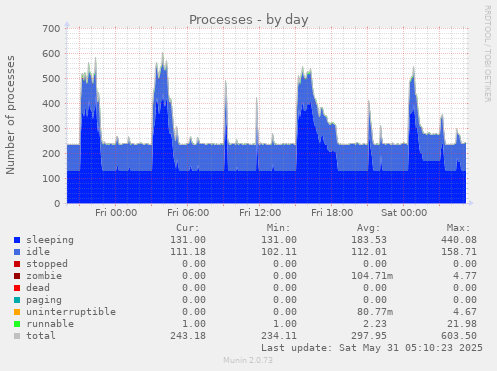497x371 pixels.
Task: Click the 'Processes - by day' title
Action: pos(249,20)
